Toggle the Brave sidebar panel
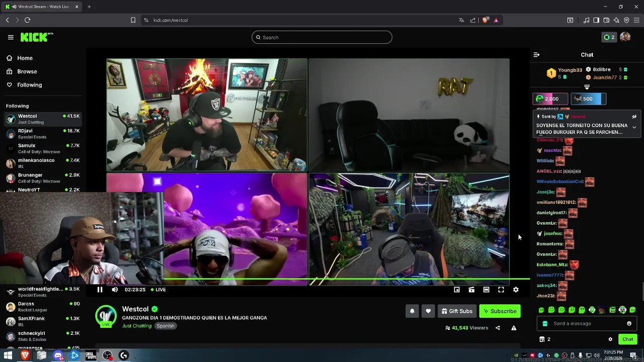The width and height of the screenshot is (644, 362). [x=596, y=20]
